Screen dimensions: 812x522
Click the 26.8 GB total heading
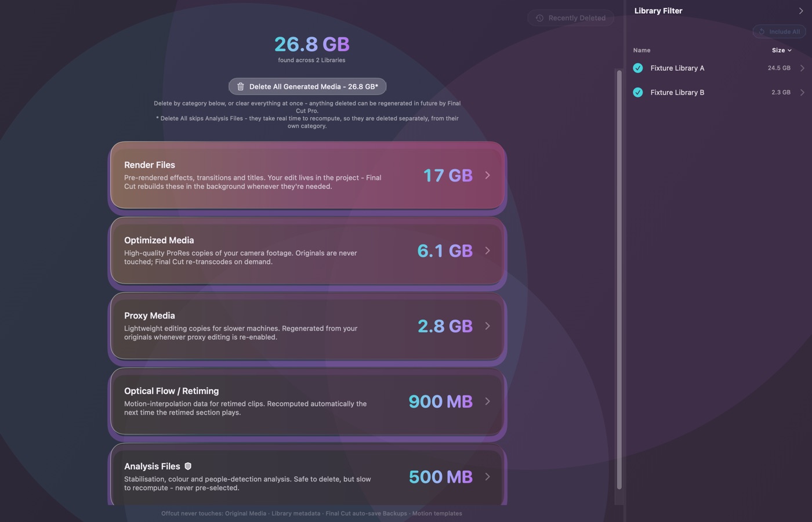(312, 44)
